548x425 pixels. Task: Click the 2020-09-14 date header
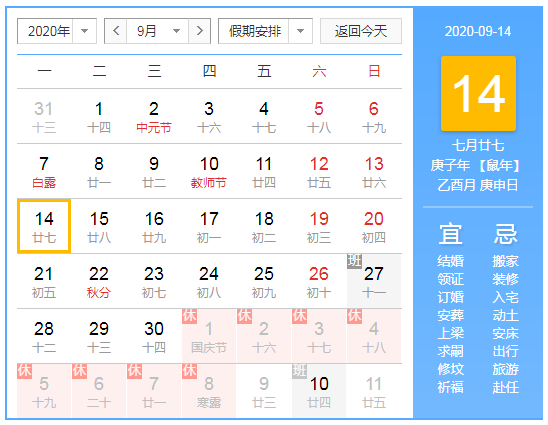[478, 31]
